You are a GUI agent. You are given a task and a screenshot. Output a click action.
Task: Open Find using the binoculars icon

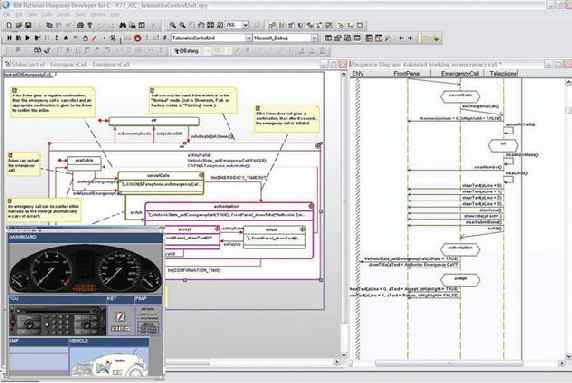click(x=123, y=25)
